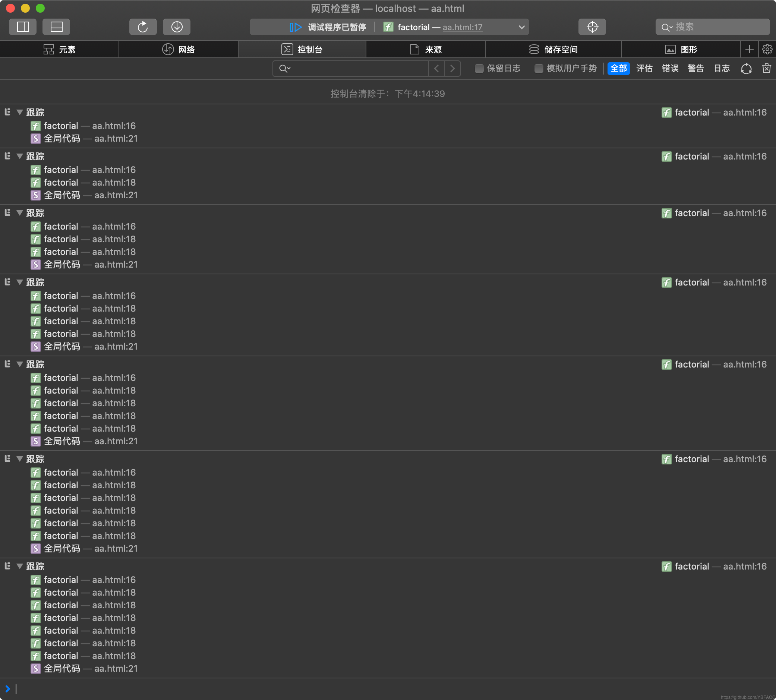
Task: Switch to the 储存空间 tab
Action: 553,49
